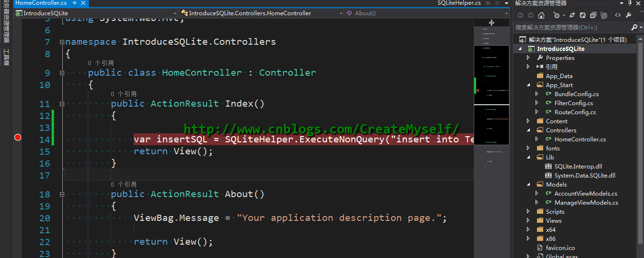Screen dimensions: 644x258
Task: Select System.Data.SQLite.dll file
Action: (580, 175)
